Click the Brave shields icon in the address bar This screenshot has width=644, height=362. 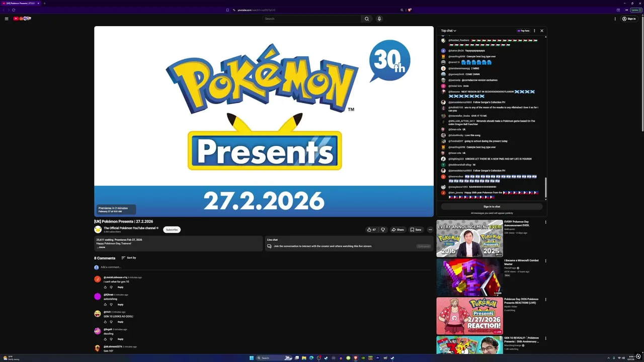[410, 10]
